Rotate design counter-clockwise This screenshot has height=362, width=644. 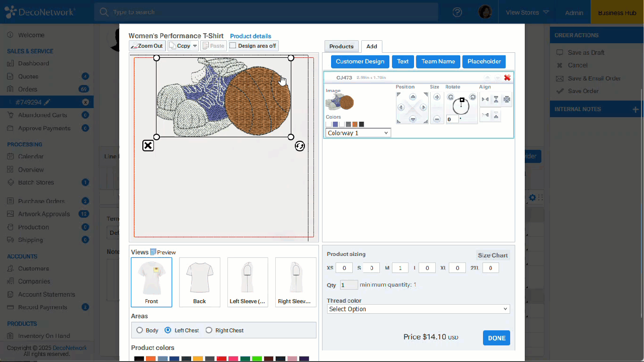click(450, 97)
